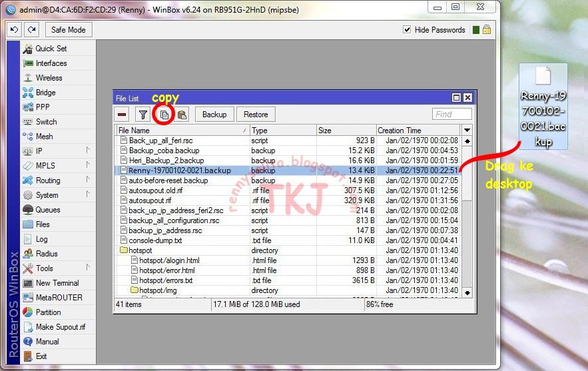The height and width of the screenshot is (371, 588).
Task: Click the MPLS icon in sidebar
Action: pos(28,166)
